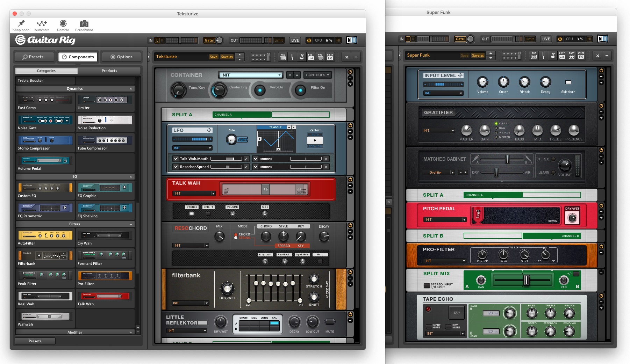Viewport: 630px width, 364px height.
Task: Collapse rack with minus icon in Teksturize toolbar
Action: click(356, 57)
